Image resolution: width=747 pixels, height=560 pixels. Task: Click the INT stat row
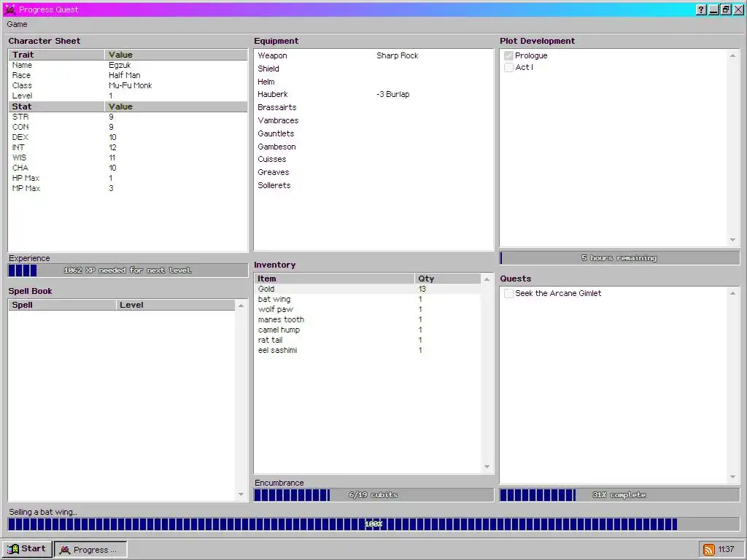pyautogui.click(x=128, y=147)
